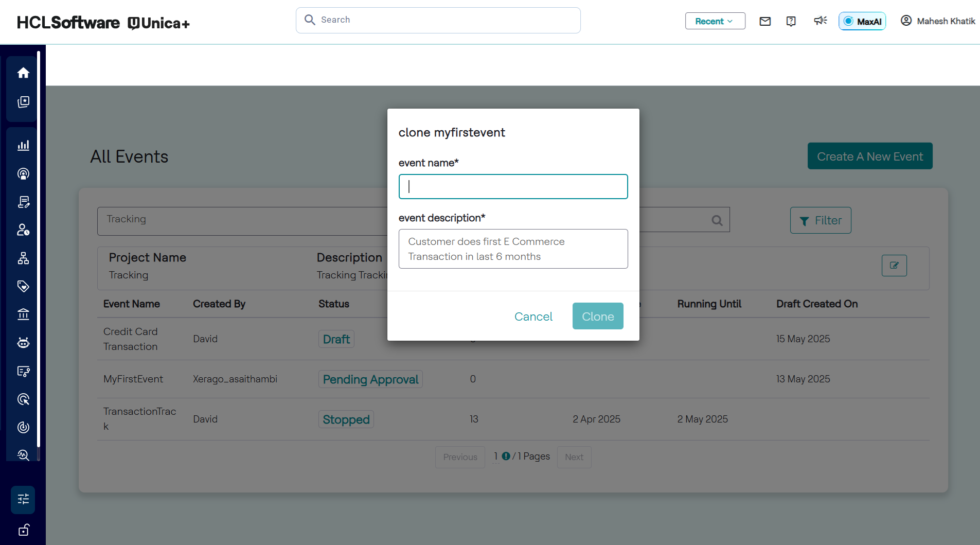Click the bank building sidebar icon

[23, 314]
